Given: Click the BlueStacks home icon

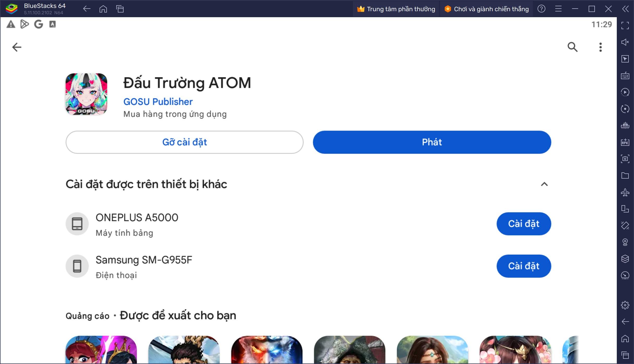Looking at the screenshot, I should pos(103,8).
